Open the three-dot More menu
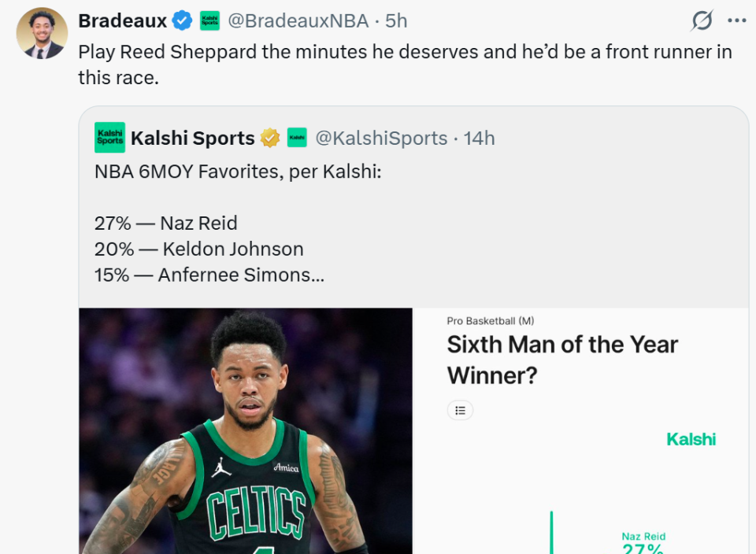Screen dimensions: 756x554 [x=736, y=20]
